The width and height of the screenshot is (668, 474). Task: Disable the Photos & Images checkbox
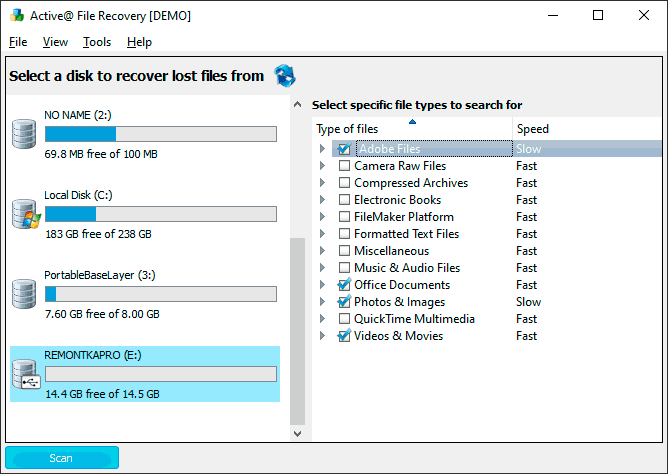[x=344, y=302]
